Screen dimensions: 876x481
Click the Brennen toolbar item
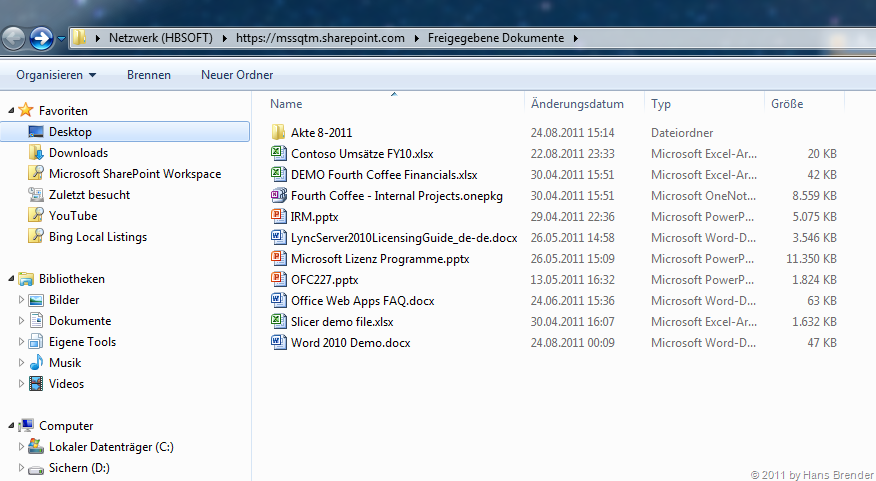[148, 75]
